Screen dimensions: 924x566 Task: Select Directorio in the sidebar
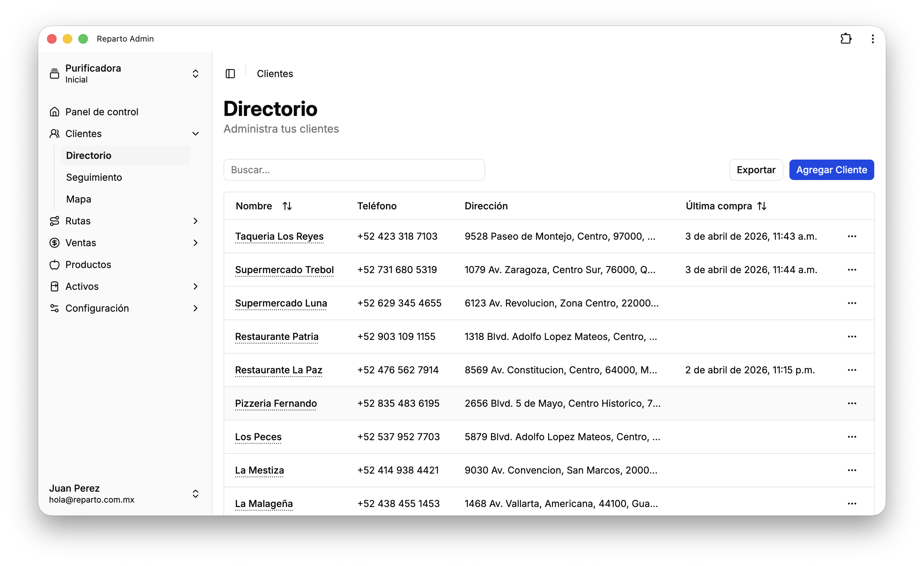pos(125,155)
